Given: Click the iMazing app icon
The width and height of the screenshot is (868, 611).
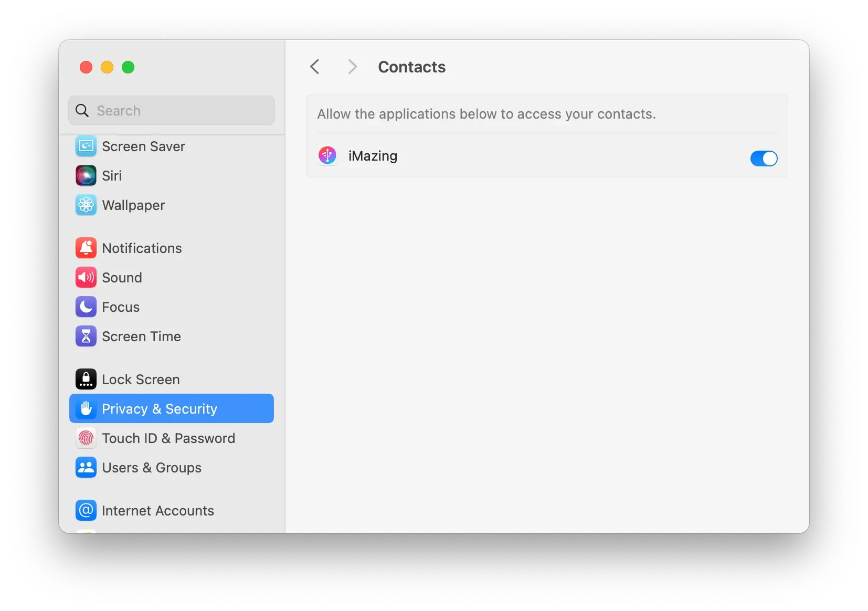Looking at the screenshot, I should coord(327,155).
